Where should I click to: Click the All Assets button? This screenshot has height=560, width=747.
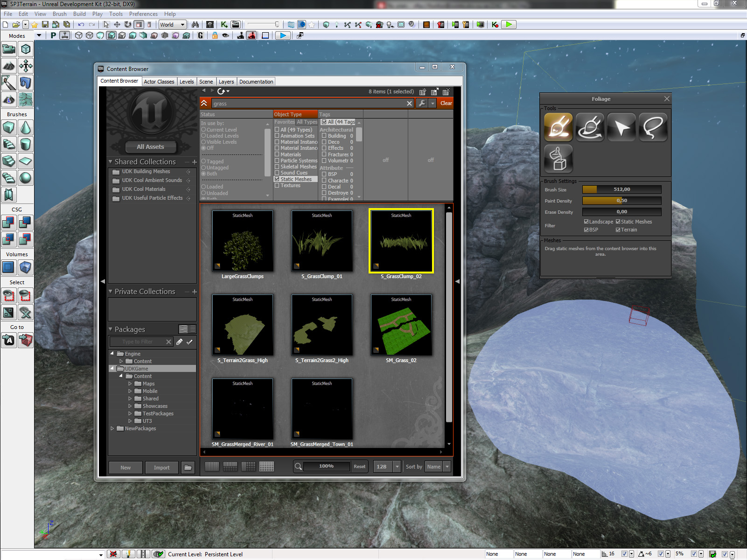pos(150,147)
